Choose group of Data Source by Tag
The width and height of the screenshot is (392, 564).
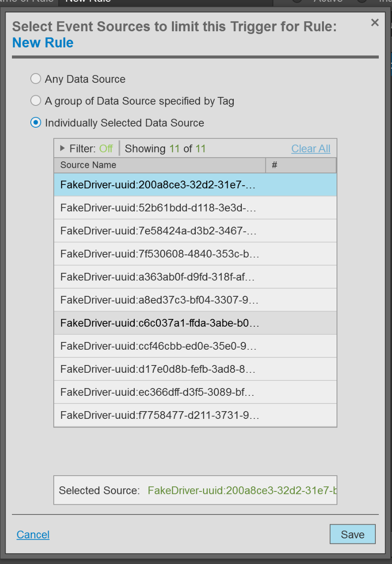click(x=36, y=101)
